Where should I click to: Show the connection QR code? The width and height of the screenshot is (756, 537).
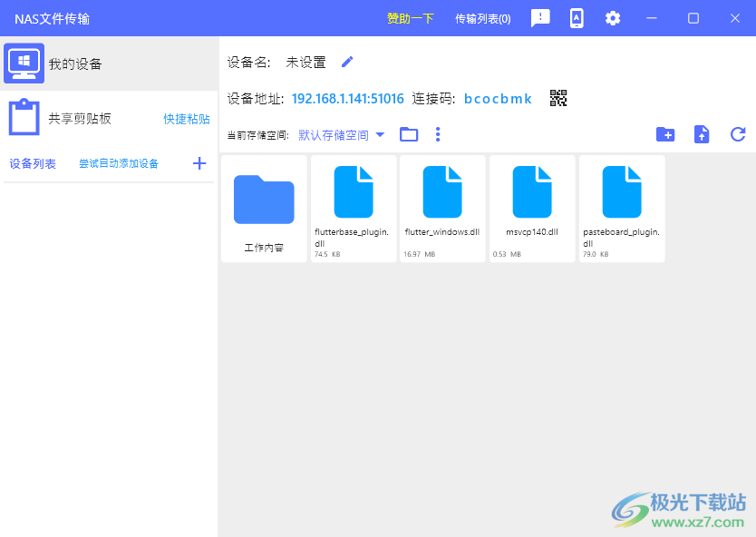click(558, 98)
